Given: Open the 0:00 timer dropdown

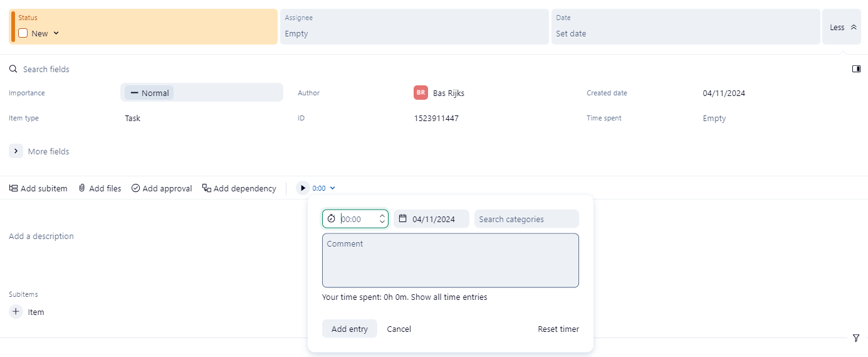Looking at the screenshot, I should 324,188.
